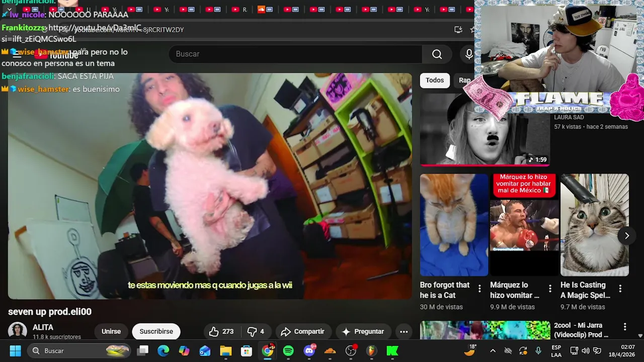The height and width of the screenshot is (362, 644).
Task: Open the tab search chevron in Chrome
Action: point(9,10)
